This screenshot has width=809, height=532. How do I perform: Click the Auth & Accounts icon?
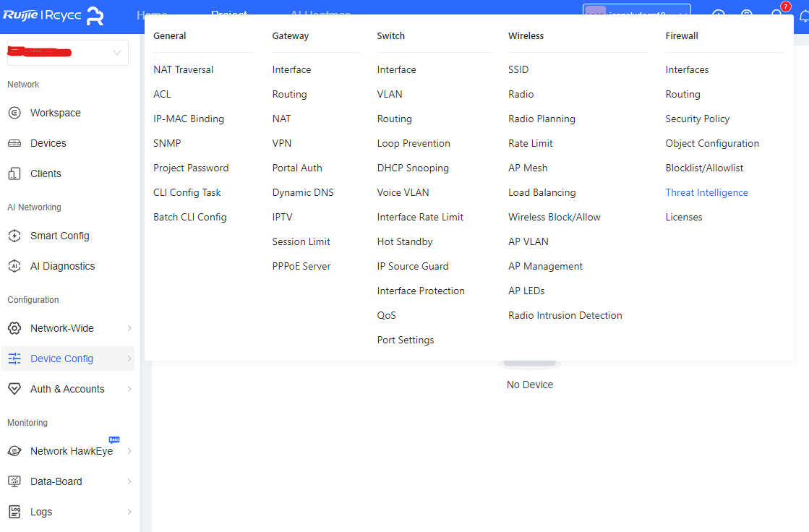[x=14, y=389]
